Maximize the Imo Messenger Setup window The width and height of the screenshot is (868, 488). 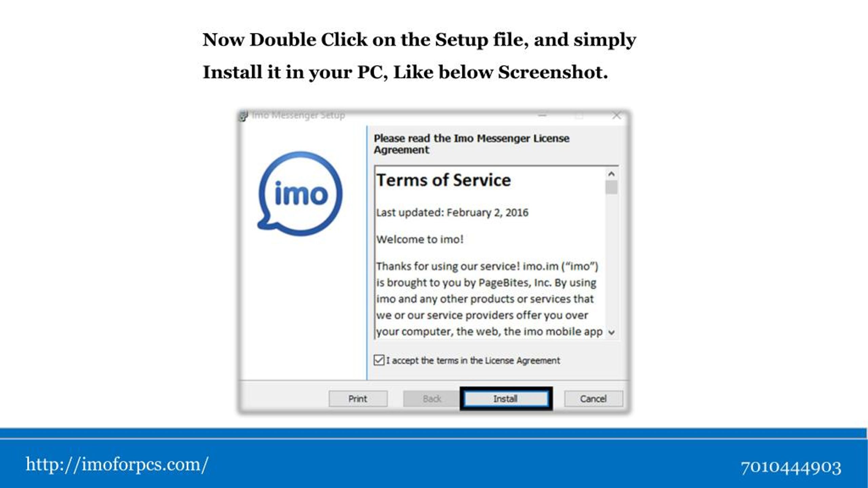(x=579, y=116)
